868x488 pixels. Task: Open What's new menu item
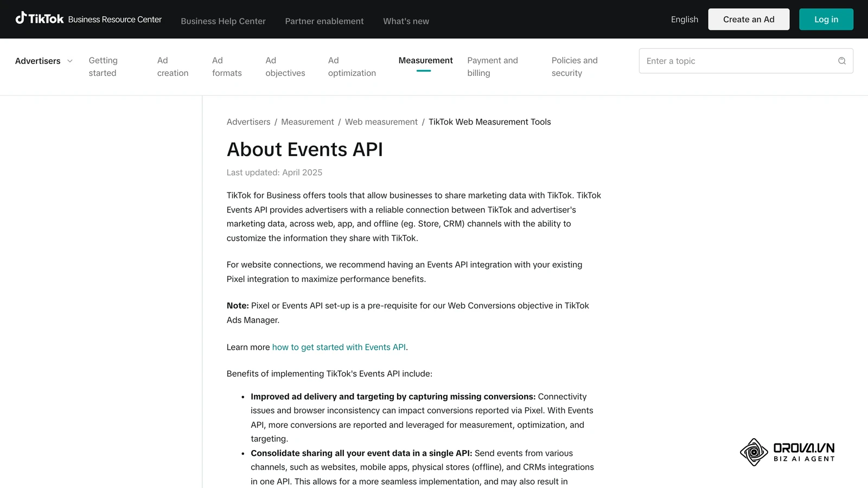click(406, 21)
